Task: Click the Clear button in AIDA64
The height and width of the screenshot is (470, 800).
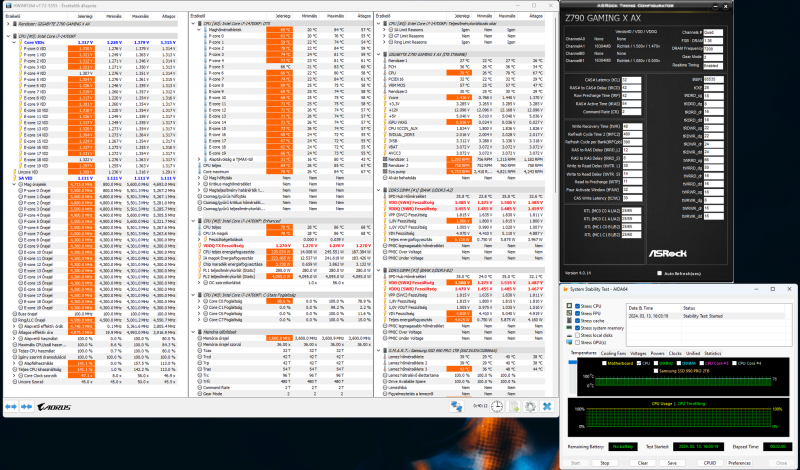Action: (642, 463)
